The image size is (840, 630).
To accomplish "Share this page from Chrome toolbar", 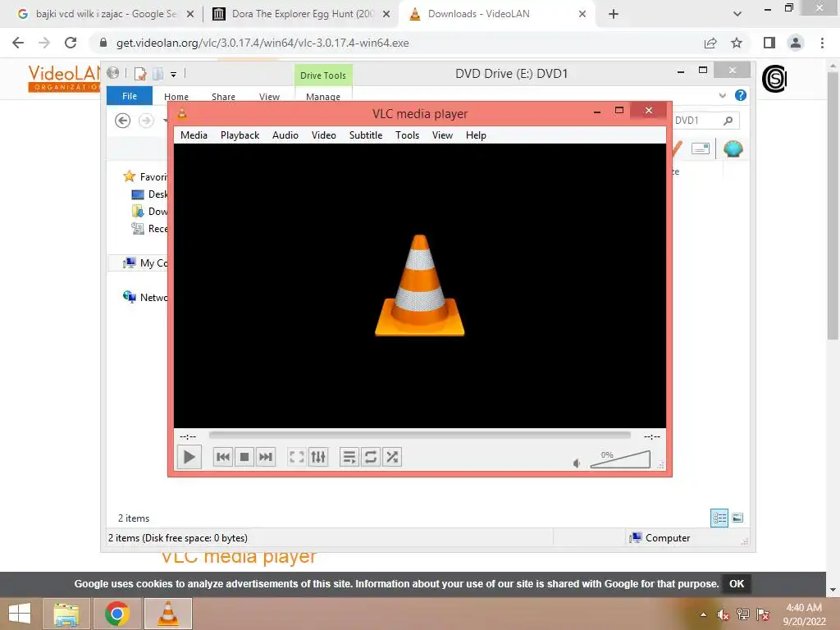I will [x=710, y=43].
